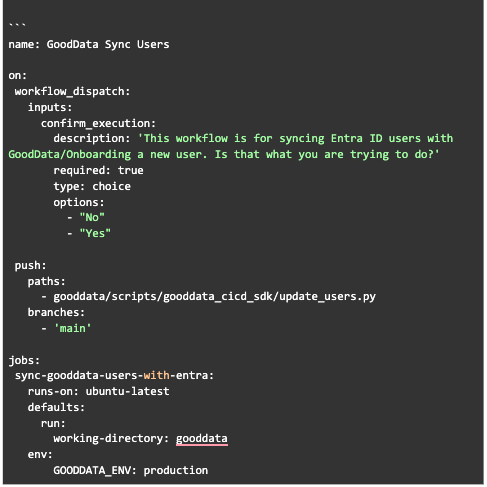Viewport: 487px width, 487px height.
Task: Click the green description string text
Action: pyautogui.click(x=231, y=146)
